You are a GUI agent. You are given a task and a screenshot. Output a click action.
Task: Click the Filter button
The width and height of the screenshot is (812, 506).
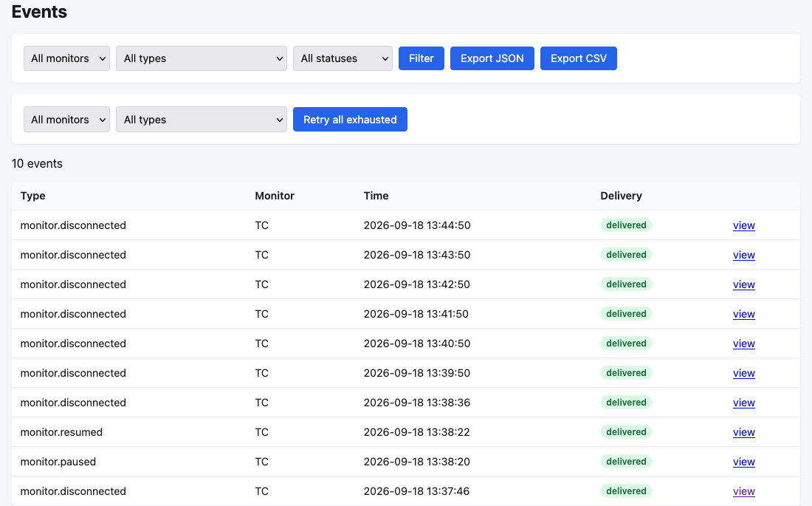421,58
